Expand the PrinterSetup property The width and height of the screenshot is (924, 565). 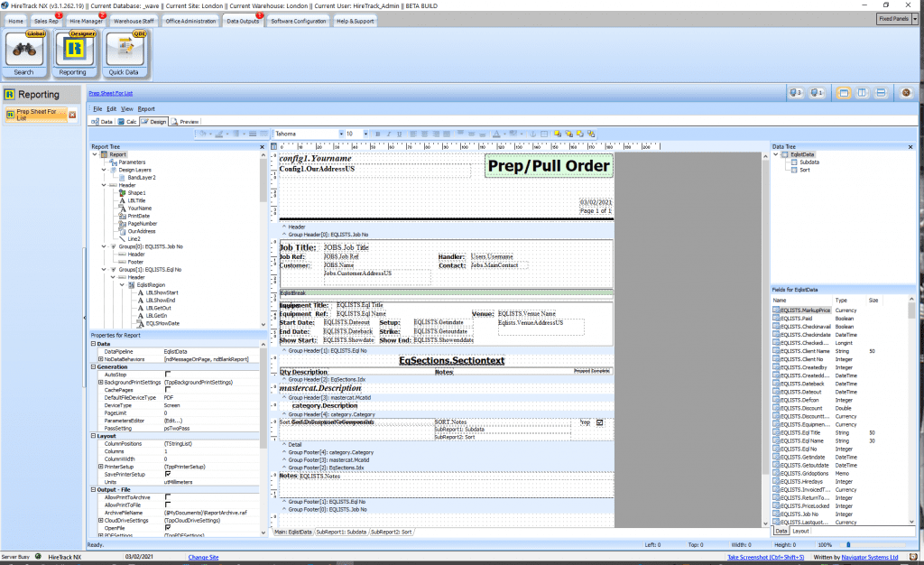(x=100, y=467)
